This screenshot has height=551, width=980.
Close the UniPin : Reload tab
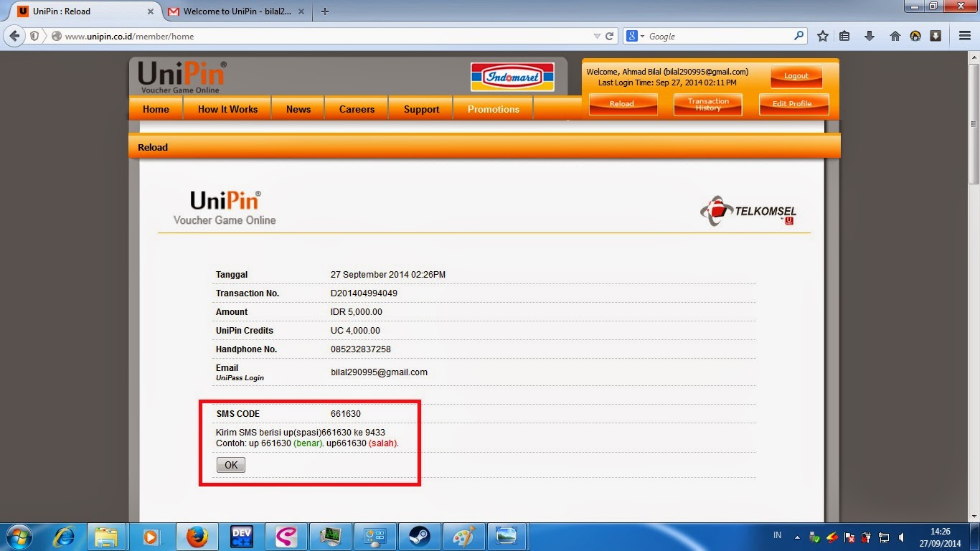[x=151, y=11]
